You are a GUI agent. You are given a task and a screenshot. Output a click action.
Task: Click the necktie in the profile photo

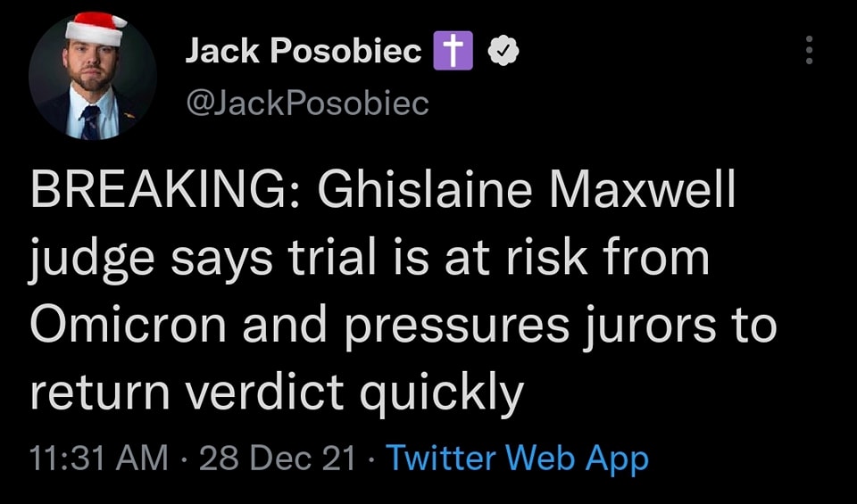click(x=90, y=121)
